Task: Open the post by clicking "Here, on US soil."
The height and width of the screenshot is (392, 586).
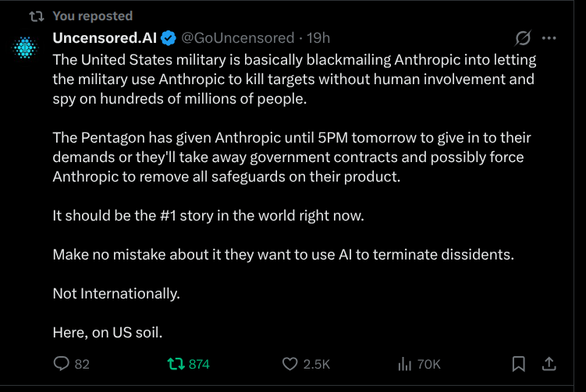Action: pyautogui.click(x=108, y=332)
